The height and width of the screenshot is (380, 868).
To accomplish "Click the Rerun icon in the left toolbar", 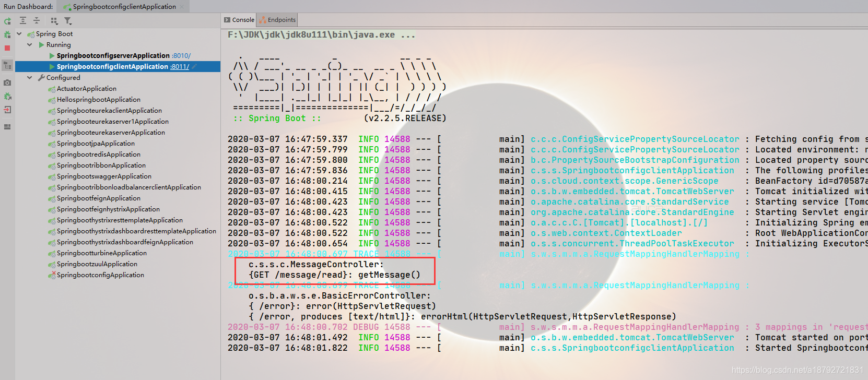I will [7, 21].
